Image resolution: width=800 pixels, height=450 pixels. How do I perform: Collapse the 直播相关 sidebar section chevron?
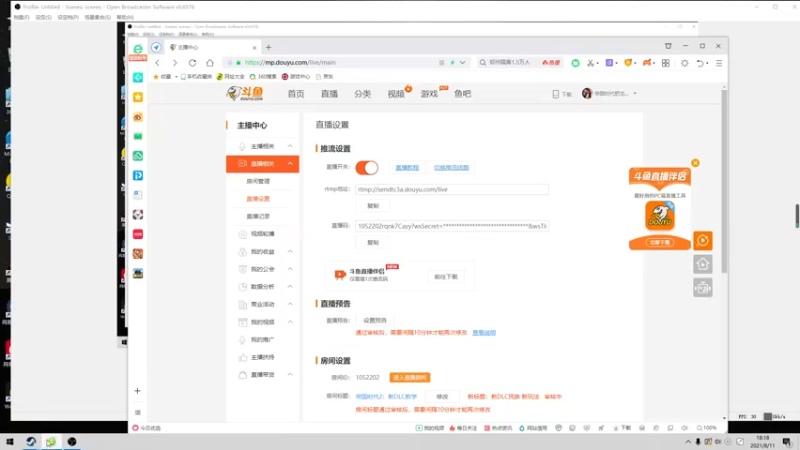click(x=290, y=164)
